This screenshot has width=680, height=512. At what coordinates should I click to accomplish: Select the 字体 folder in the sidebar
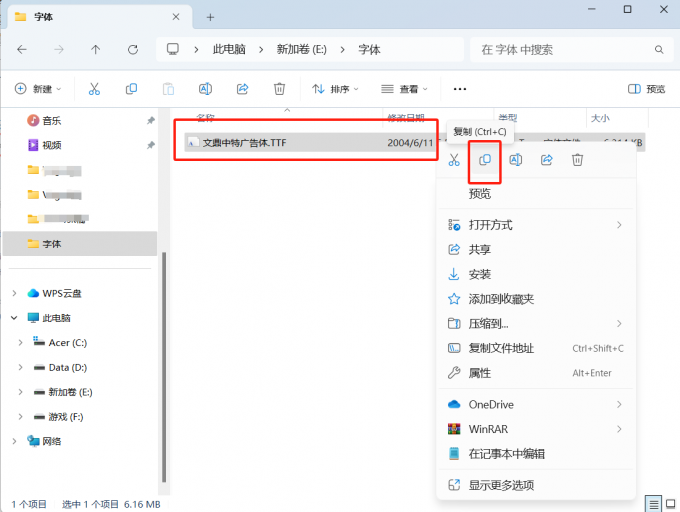[80, 244]
